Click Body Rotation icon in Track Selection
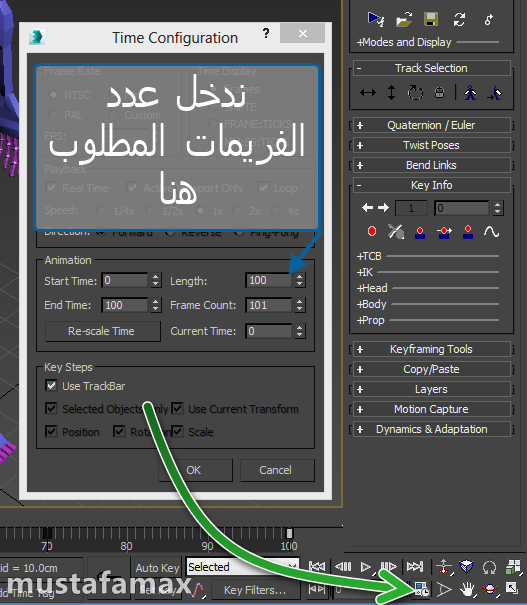527x605 pixels. click(415, 93)
